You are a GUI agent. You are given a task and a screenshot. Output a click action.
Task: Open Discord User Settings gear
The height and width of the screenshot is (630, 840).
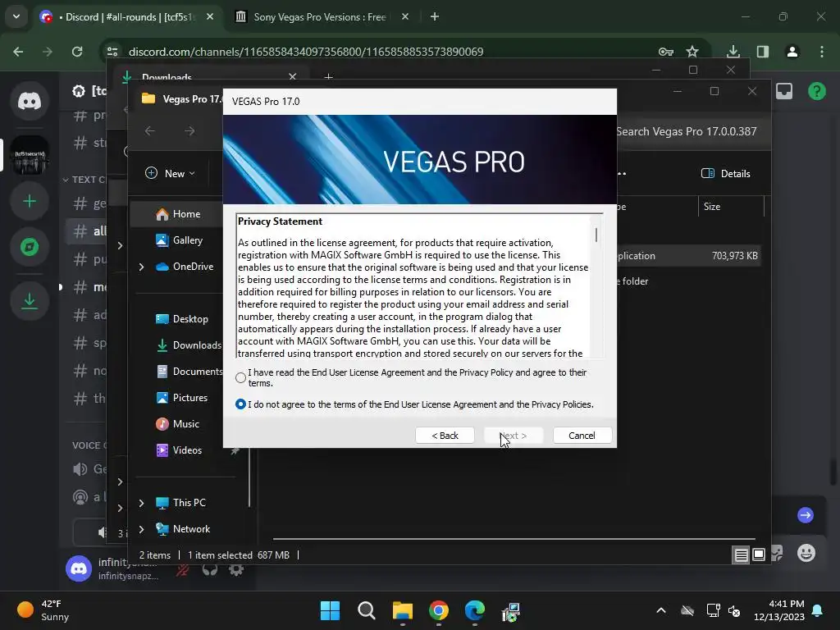point(235,569)
